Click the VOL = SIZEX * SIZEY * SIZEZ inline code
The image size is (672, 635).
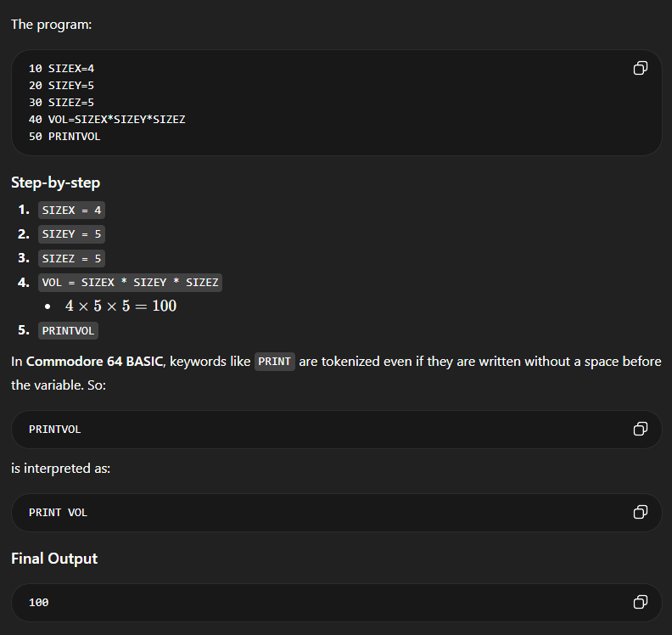click(x=130, y=282)
